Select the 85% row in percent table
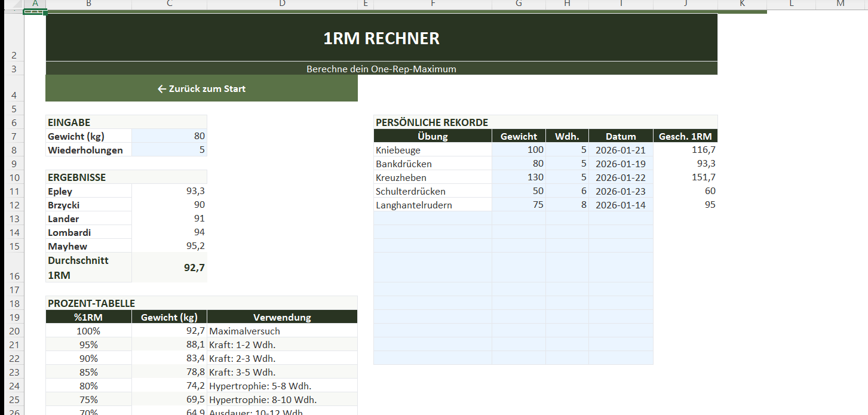This screenshot has height=415, width=868. [x=88, y=372]
